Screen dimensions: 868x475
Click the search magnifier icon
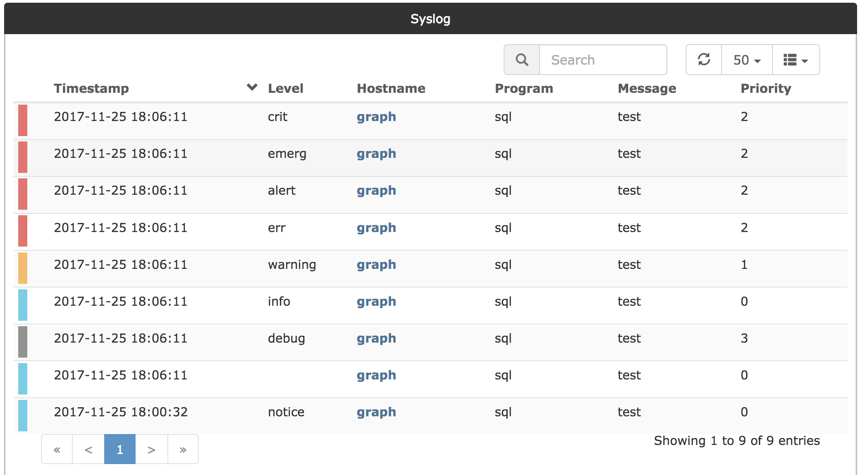click(522, 60)
